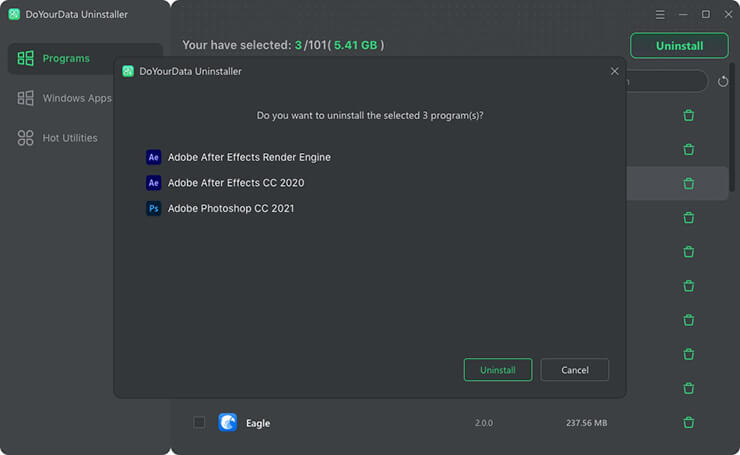Click the Eagle app icon
The width and height of the screenshot is (740, 455).
tap(227, 422)
